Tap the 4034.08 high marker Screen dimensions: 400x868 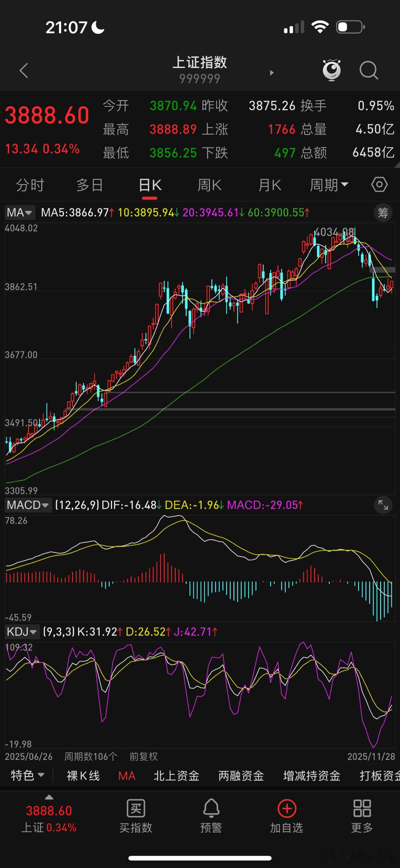(334, 232)
